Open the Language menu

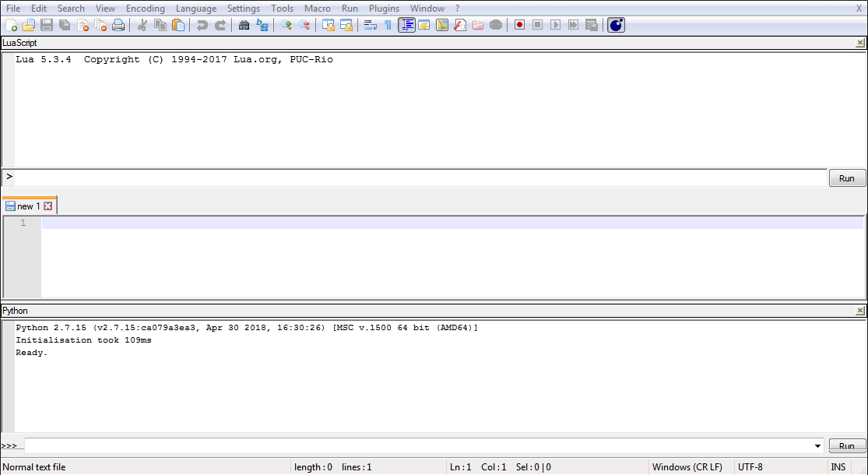[x=196, y=9]
